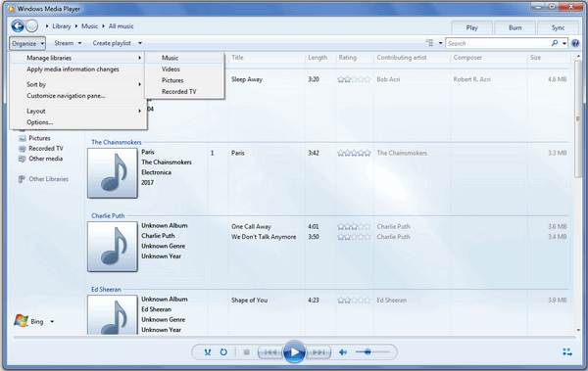Click Library in the breadcrumb
588x371 pixels.
[x=62, y=26]
